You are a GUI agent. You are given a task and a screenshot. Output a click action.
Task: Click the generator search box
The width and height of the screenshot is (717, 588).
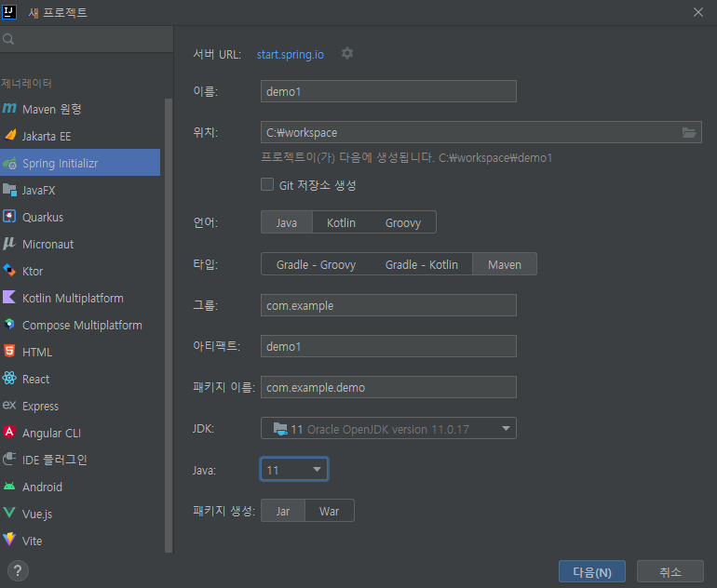(87, 39)
